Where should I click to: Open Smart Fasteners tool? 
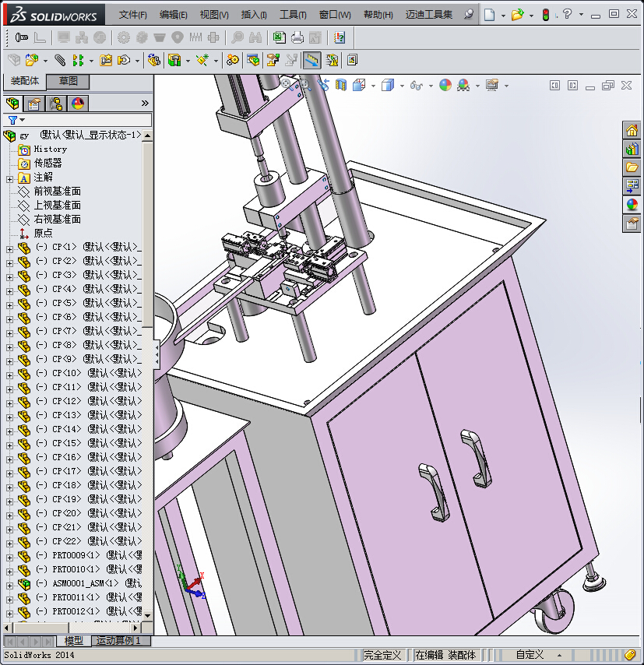[x=106, y=60]
